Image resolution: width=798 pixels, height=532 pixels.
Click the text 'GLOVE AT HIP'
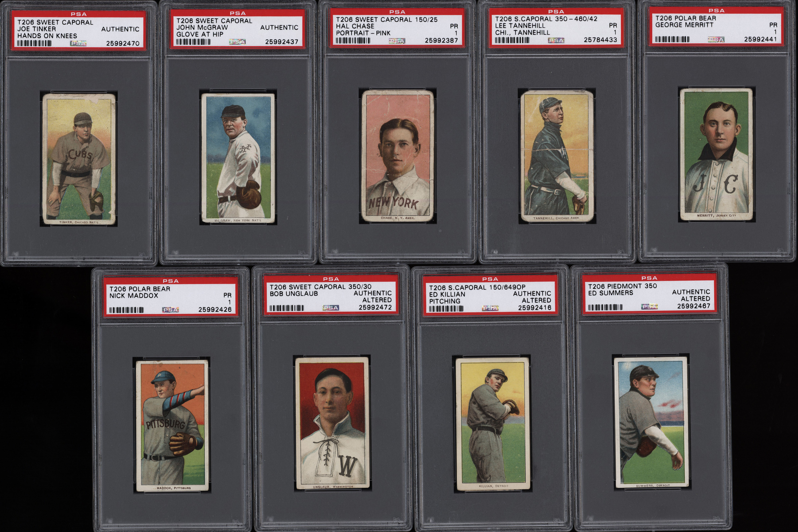tap(200, 34)
